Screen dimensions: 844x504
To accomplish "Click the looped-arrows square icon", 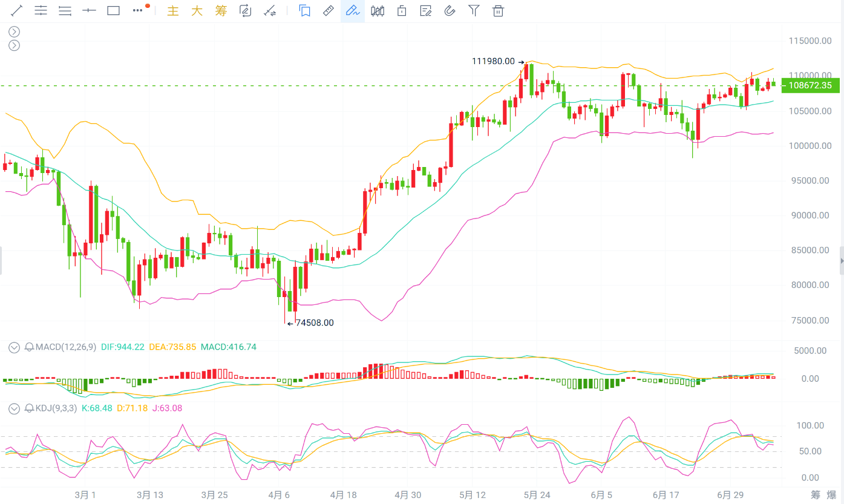I will tap(245, 10).
